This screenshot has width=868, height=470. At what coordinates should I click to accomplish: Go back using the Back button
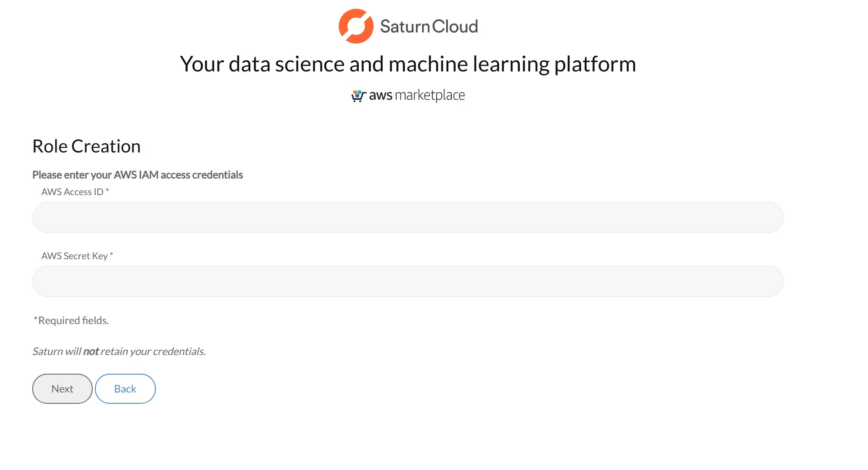coord(125,389)
